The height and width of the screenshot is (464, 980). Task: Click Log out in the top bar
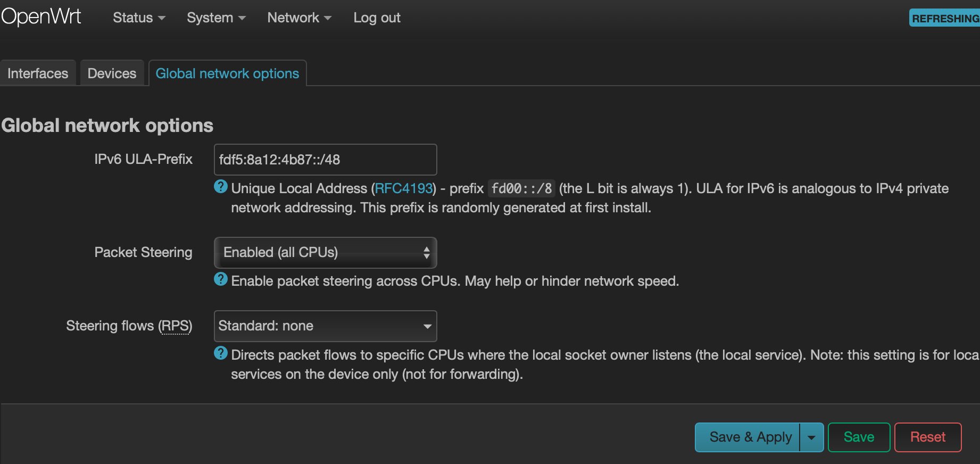pyautogui.click(x=377, y=18)
